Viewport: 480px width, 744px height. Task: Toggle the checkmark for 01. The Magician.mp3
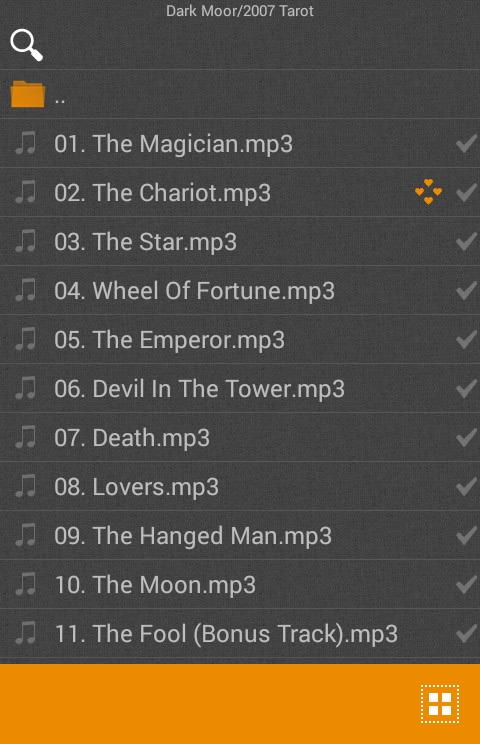(x=467, y=143)
